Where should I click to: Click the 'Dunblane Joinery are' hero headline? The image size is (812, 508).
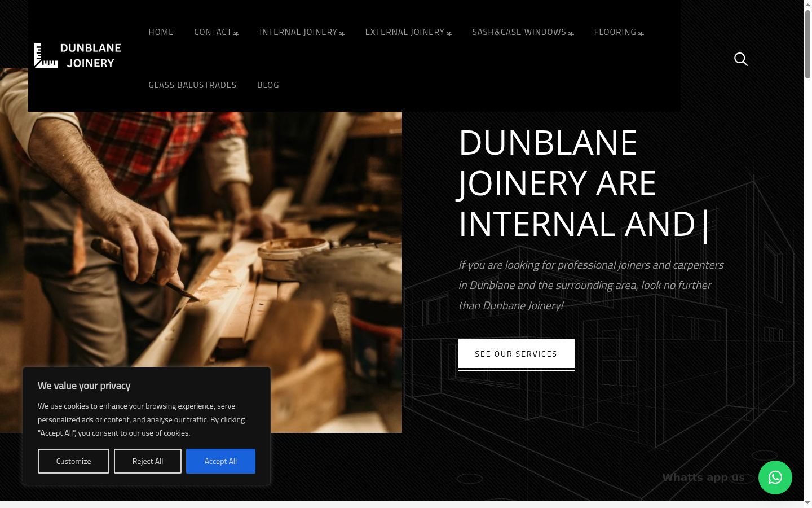point(583,183)
